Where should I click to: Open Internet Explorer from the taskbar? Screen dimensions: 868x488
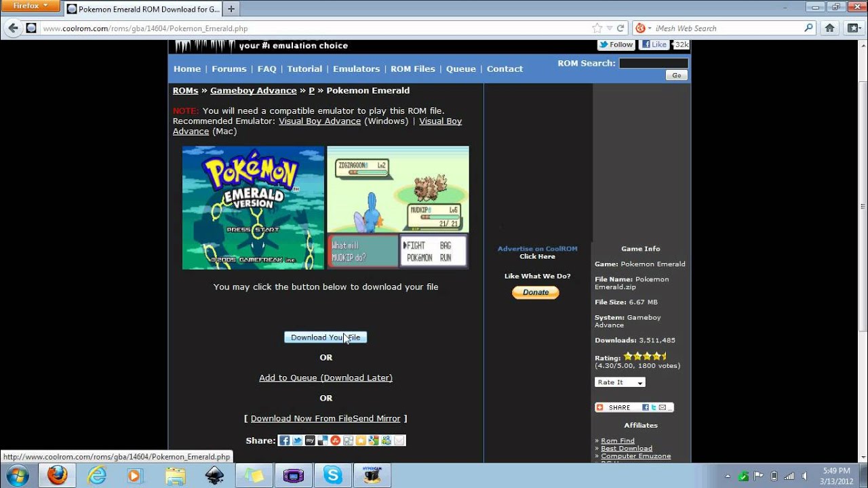pyautogui.click(x=97, y=476)
